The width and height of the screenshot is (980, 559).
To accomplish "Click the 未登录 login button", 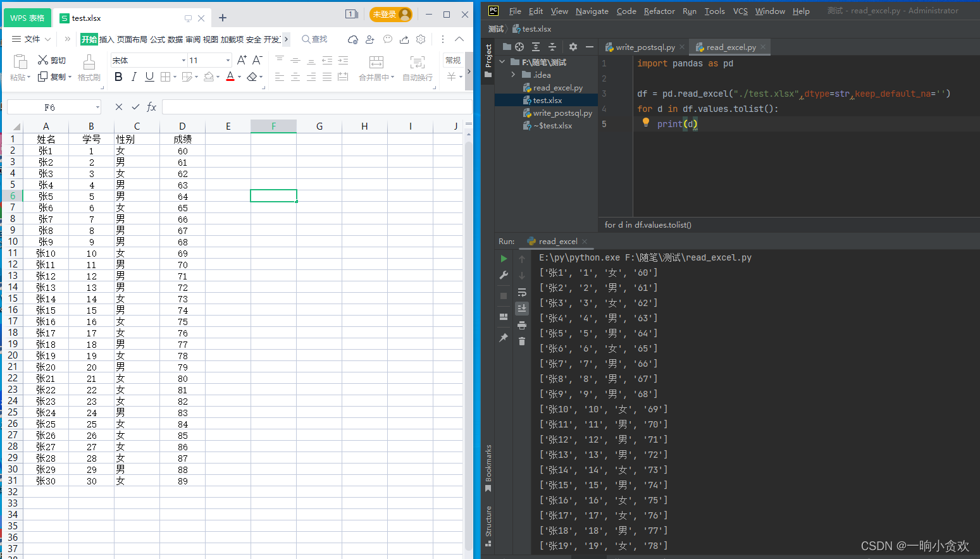I will coord(390,14).
